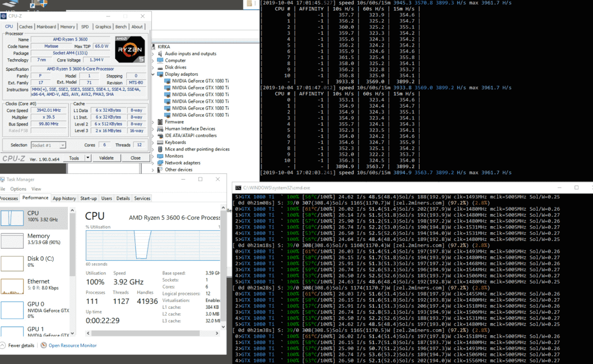Click the Fewer details chevron icon
Screen dimensions: 593x364
pyautogui.click(x=3, y=345)
